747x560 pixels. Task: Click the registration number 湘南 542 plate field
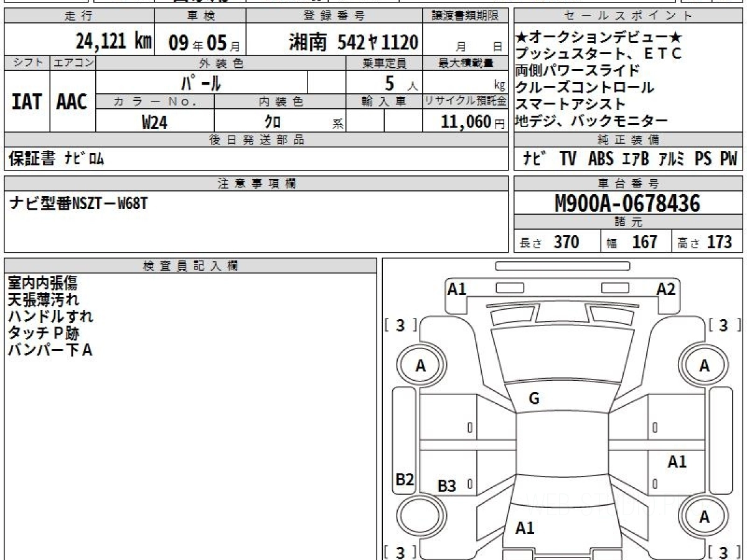354,42
